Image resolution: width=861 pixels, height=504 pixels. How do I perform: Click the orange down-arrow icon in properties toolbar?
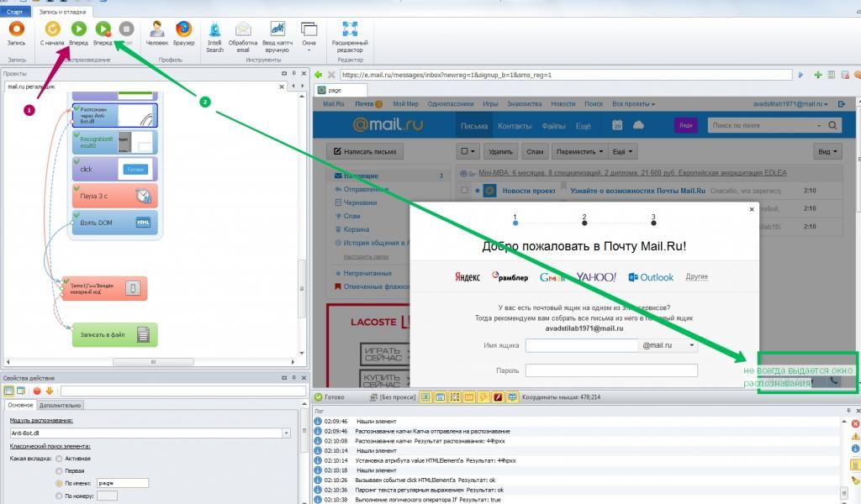pyautogui.click(x=50, y=391)
